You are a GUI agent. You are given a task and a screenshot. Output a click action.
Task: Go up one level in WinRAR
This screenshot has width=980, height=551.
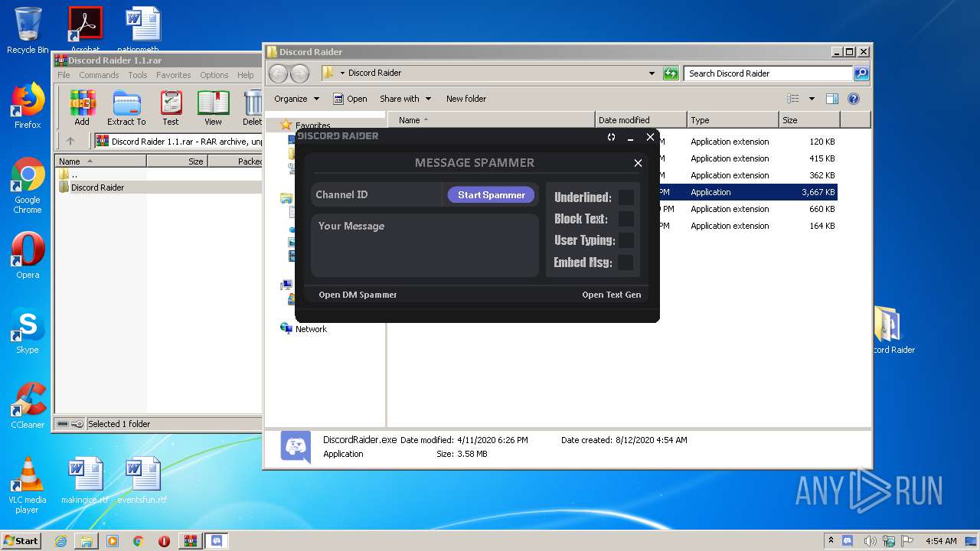(x=70, y=141)
